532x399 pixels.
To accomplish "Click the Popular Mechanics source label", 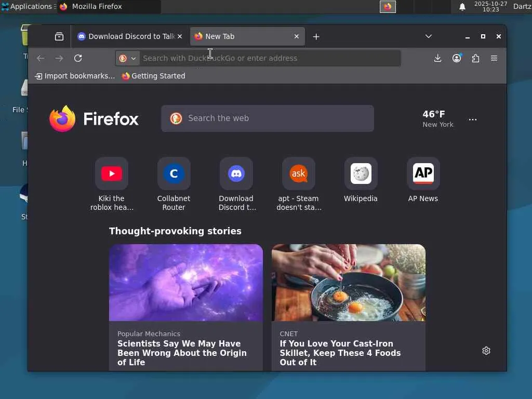I will [149, 334].
